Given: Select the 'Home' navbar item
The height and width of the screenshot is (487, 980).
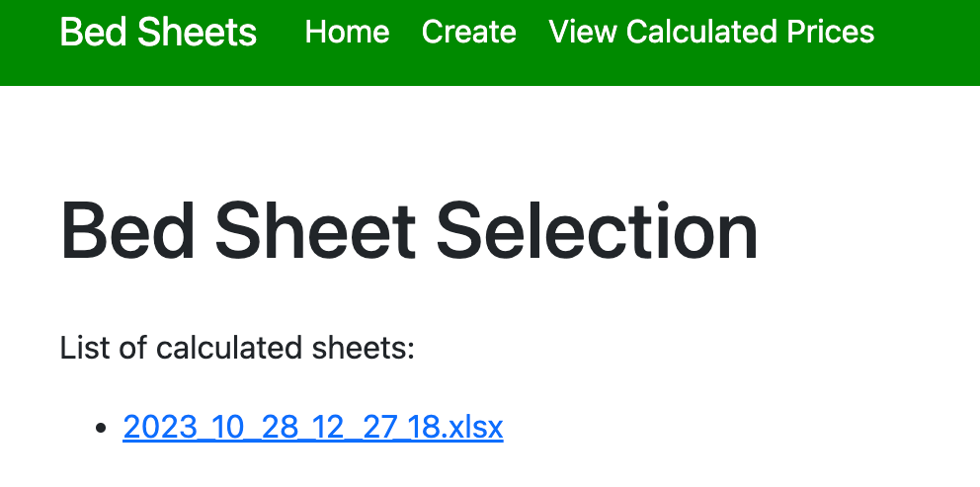Looking at the screenshot, I should click(347, 32).
